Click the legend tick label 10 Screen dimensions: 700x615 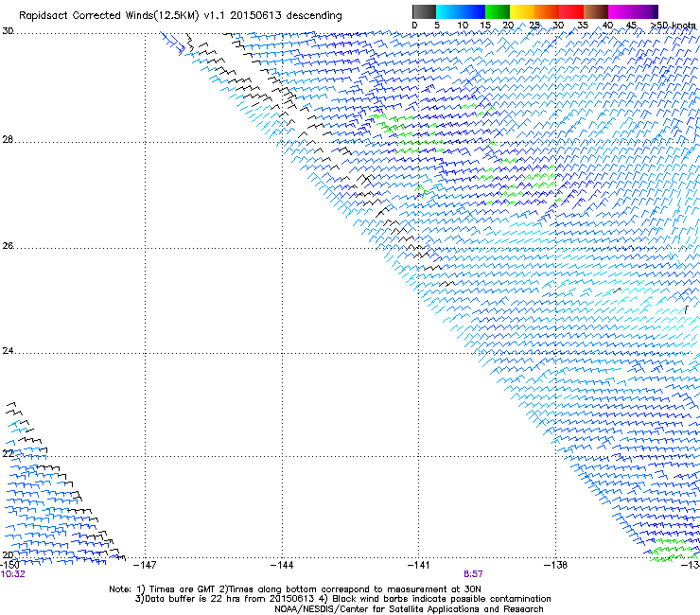point(463,26)
